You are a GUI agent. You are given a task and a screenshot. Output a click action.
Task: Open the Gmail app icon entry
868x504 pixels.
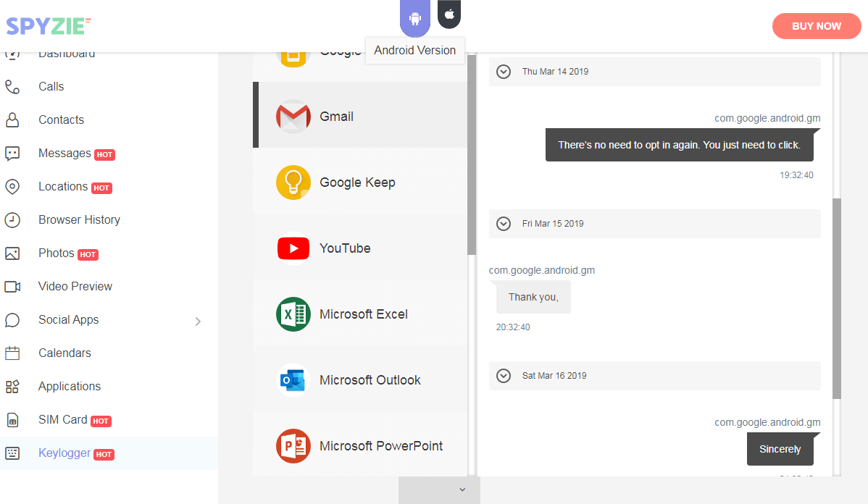point(293,116)
